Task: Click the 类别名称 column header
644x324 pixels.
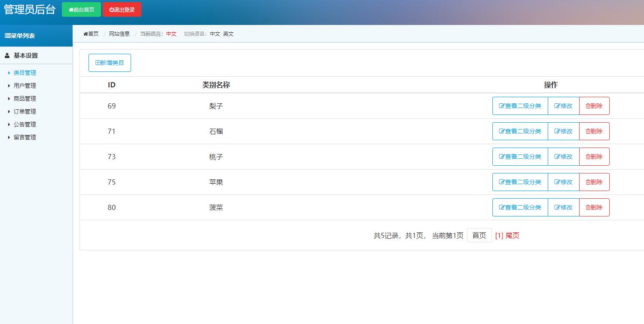Action: 216,85
